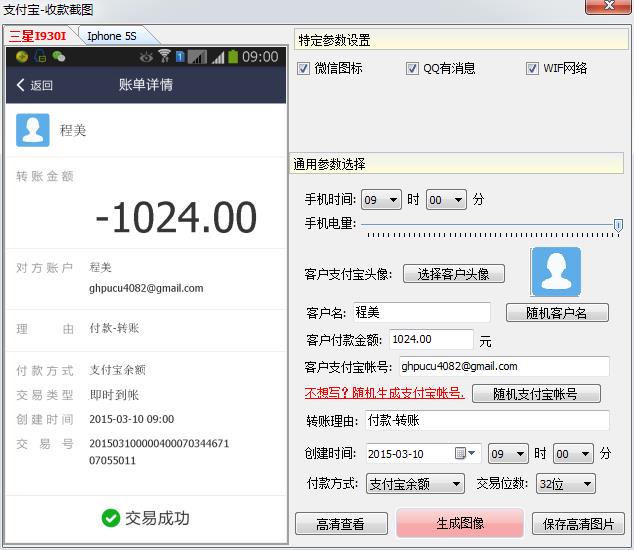Click the WiFi icon in phone status bar
The height and width of the screenshot is (550, 634).
pyautogui.click(x=164, y=57)
